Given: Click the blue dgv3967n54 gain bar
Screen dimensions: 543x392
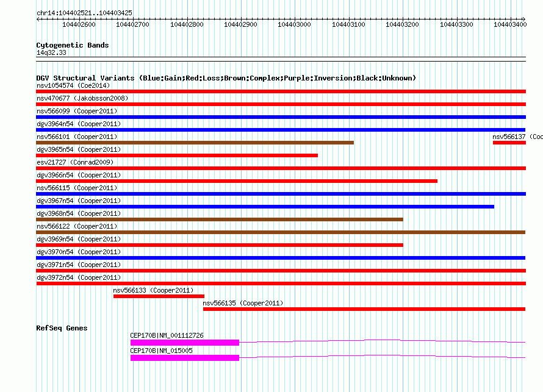Looking at the screenshot, I should (265, 207).
